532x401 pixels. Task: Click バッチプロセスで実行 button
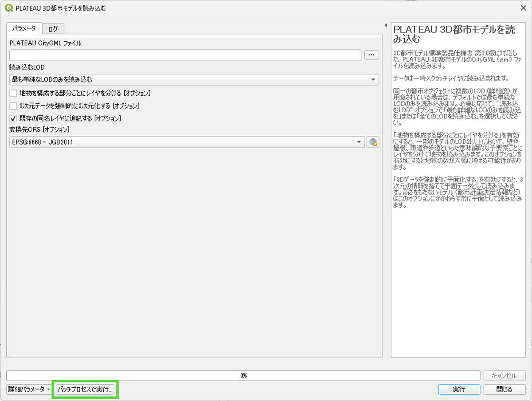[85, 389]
